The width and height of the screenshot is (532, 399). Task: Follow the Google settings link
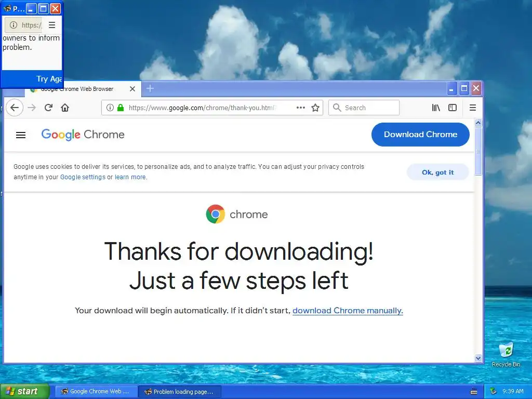coord(83,177)
